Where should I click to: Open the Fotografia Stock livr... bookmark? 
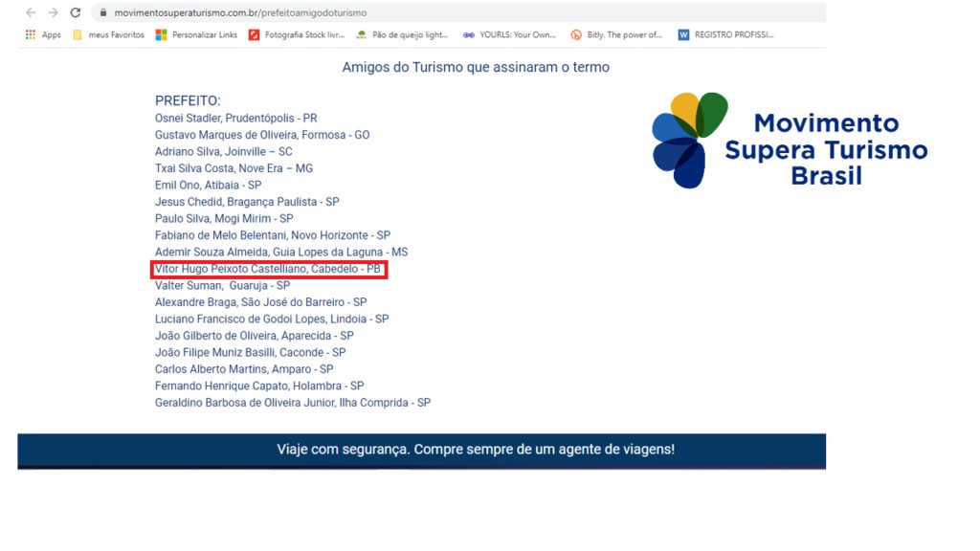[297, 35]
